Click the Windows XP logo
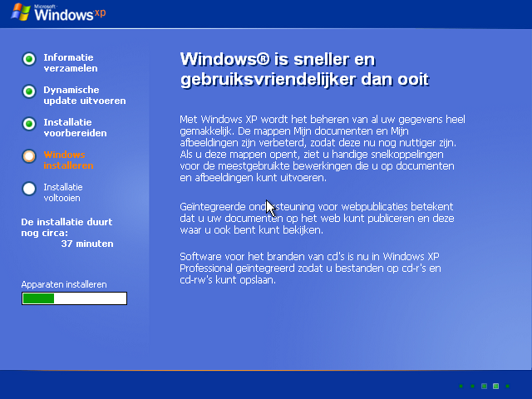 53,13
